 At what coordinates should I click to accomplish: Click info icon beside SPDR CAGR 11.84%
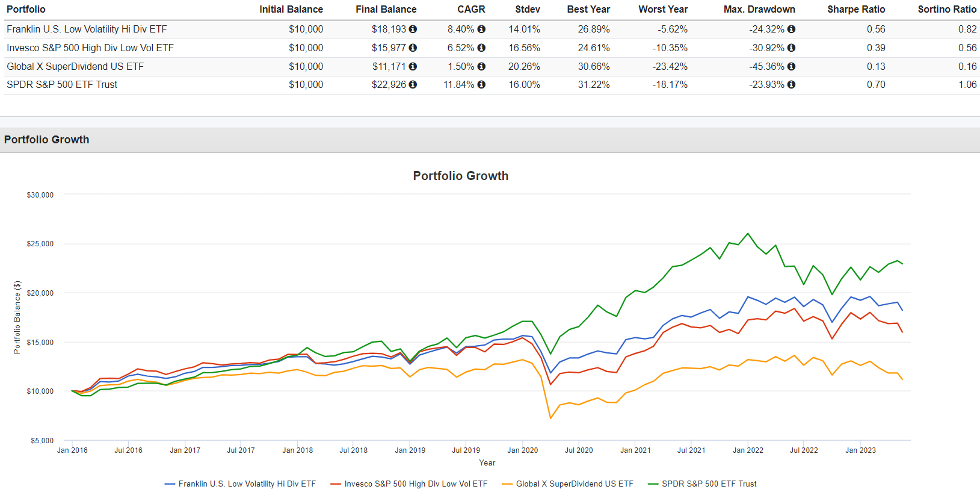tap(481, 84)
